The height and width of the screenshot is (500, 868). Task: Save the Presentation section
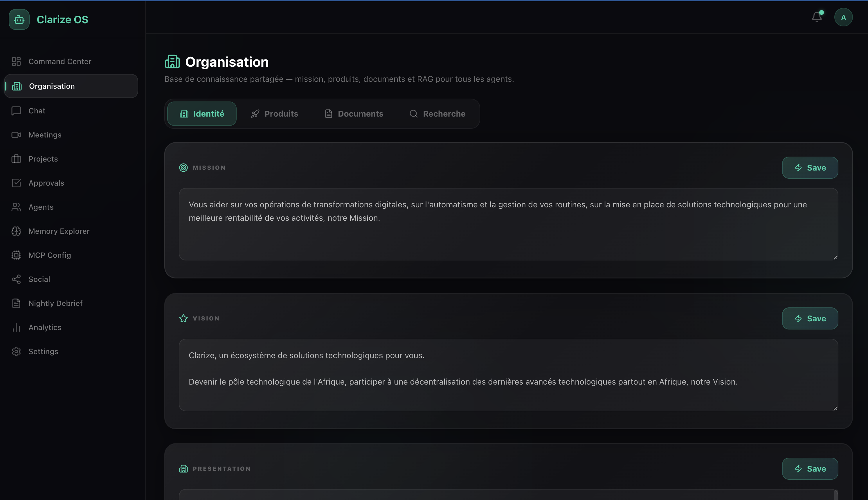810,469
